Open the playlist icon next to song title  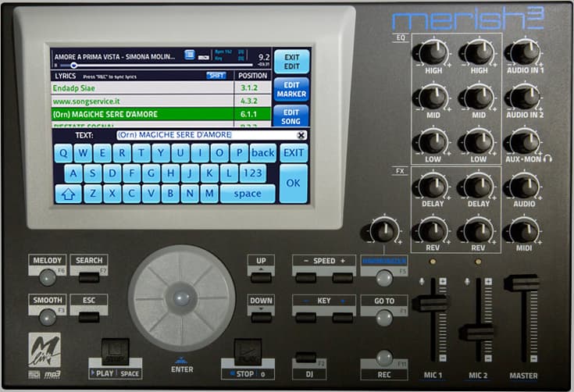tap(190, 55)
